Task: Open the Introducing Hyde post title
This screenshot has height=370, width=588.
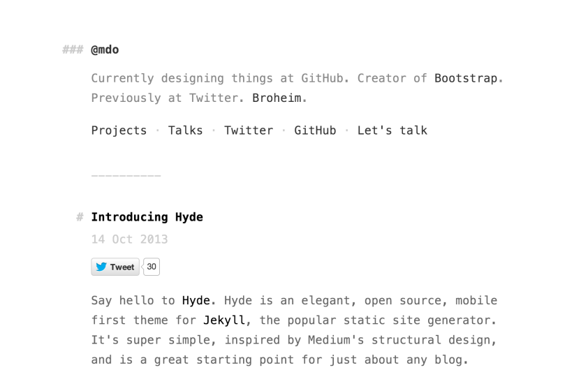Action: click(x=147, y=217)
